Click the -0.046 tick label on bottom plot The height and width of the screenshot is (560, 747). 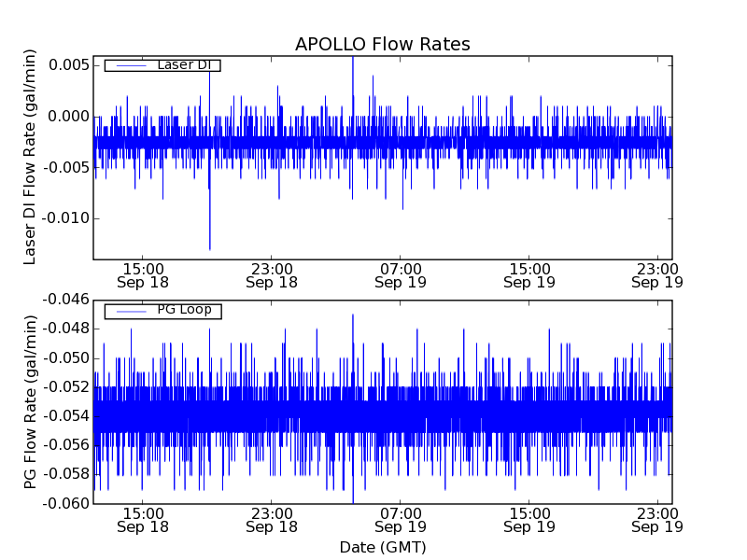66,300
